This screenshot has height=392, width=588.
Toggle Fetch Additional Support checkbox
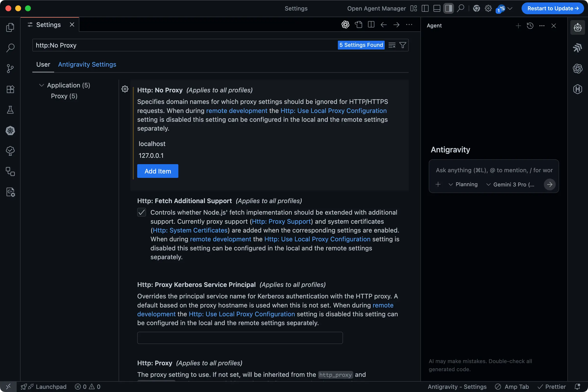(142, 212)
